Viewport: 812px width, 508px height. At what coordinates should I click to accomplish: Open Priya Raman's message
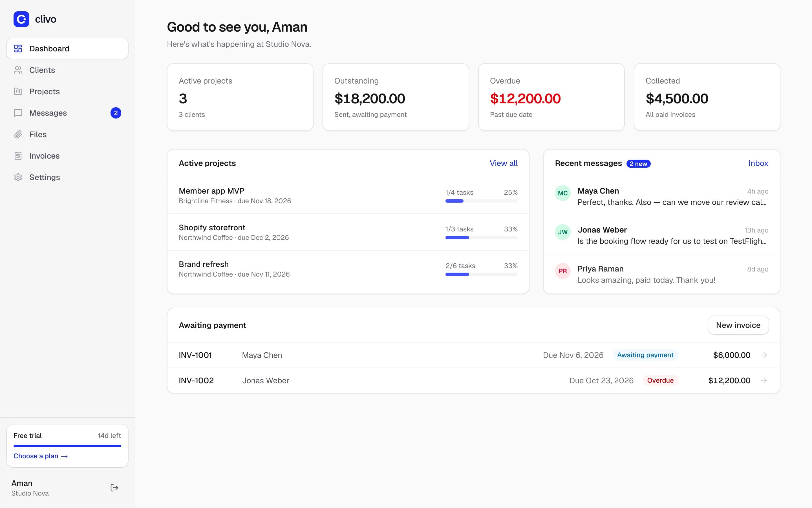coord(662,274)
